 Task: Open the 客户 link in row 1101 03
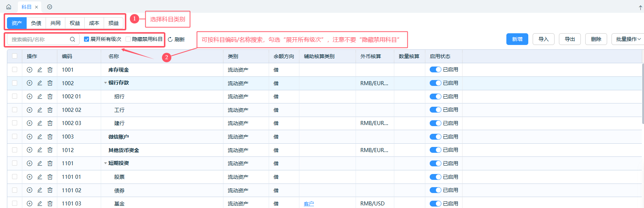point(308,204)
